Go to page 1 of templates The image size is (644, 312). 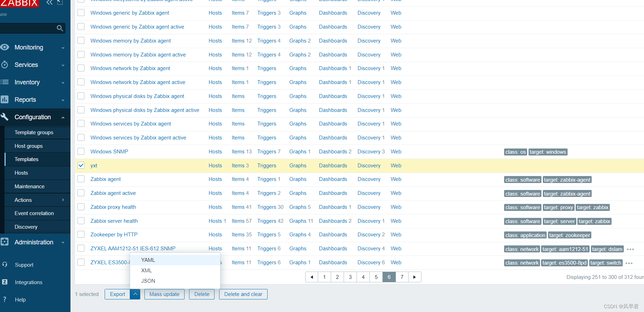pyautogui.click(x=324, y=277)
